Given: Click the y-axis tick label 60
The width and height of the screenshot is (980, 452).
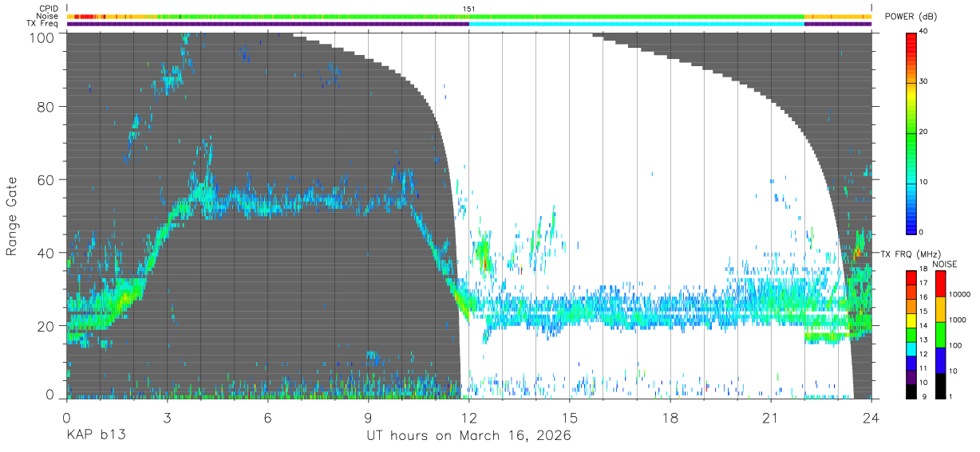Looking at the screenshot, I should point(45,179).
